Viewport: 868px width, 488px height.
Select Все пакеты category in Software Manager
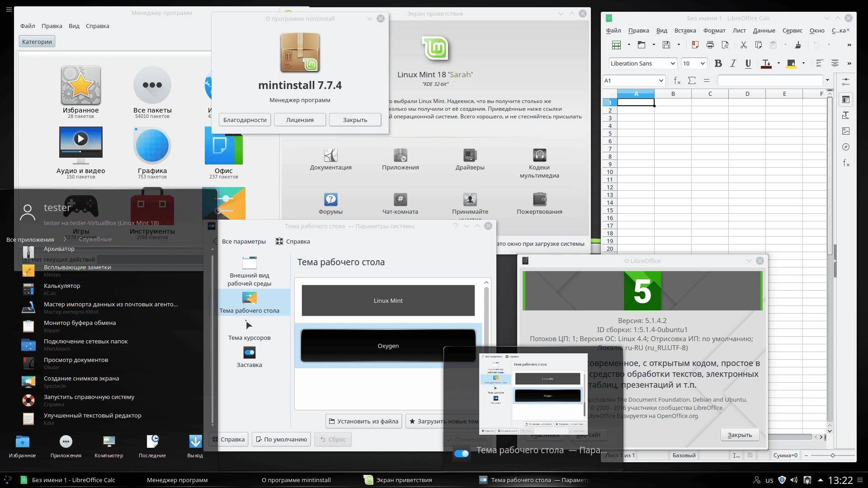pyautogui.click(x=152, y=92)
